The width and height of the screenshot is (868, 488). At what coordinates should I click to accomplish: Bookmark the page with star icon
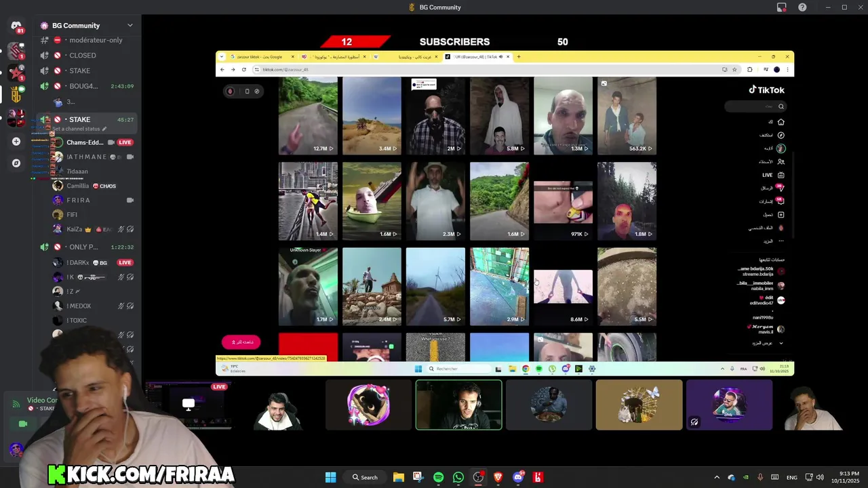734,69
